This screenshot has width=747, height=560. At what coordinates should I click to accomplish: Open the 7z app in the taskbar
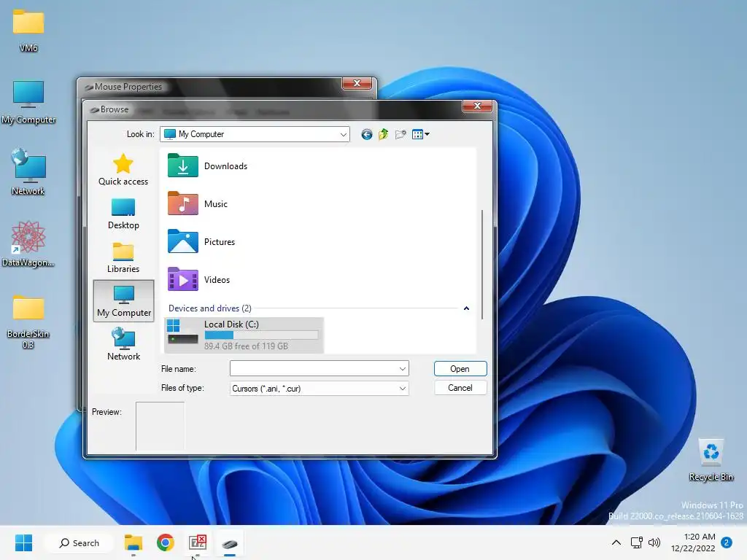point(197,542)
